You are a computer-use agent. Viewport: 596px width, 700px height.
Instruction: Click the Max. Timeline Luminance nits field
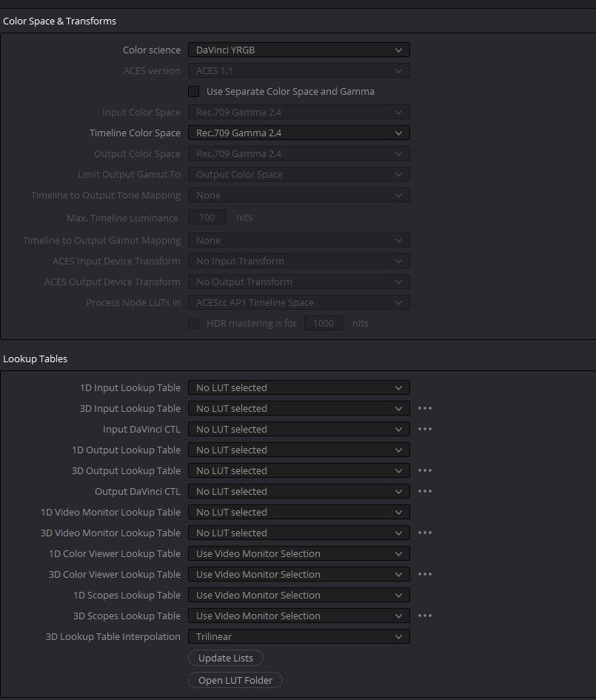coord(207,218)
